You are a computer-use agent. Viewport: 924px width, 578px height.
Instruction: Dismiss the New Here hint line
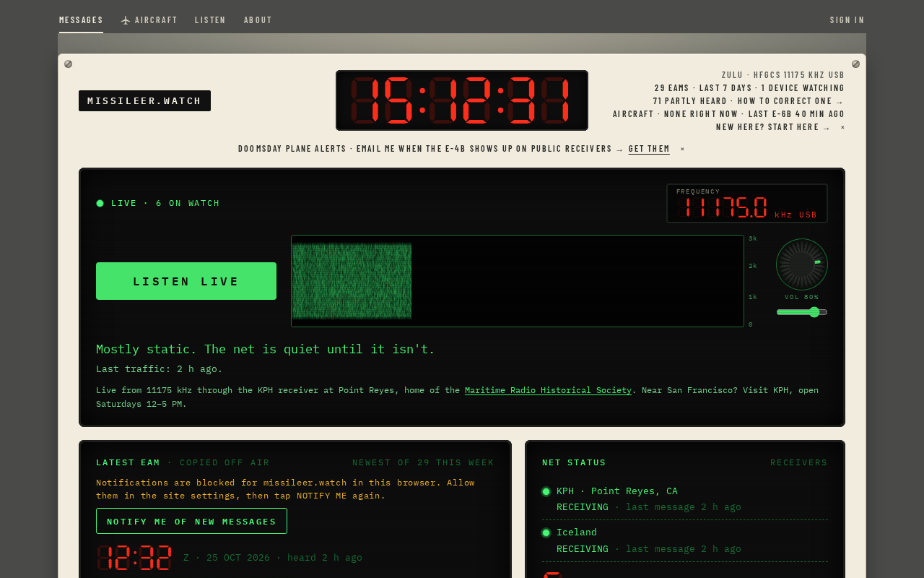842,128
